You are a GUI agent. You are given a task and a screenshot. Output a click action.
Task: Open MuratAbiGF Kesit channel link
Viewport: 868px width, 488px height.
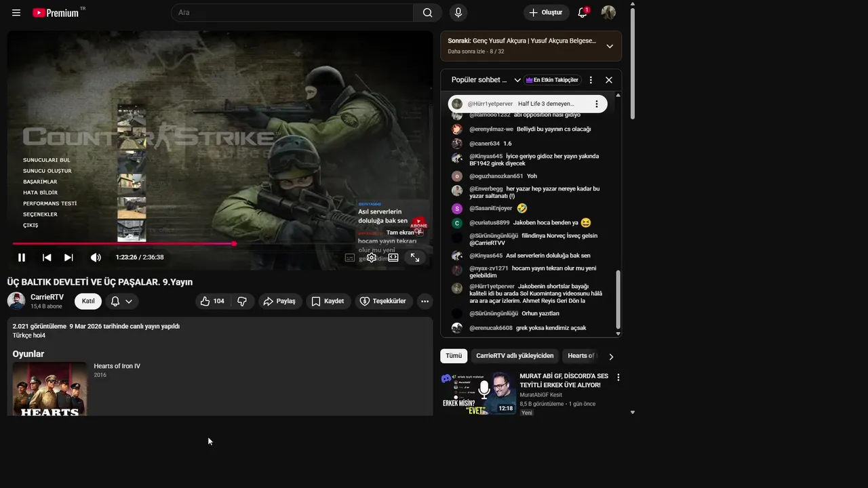tap(540, 394)
